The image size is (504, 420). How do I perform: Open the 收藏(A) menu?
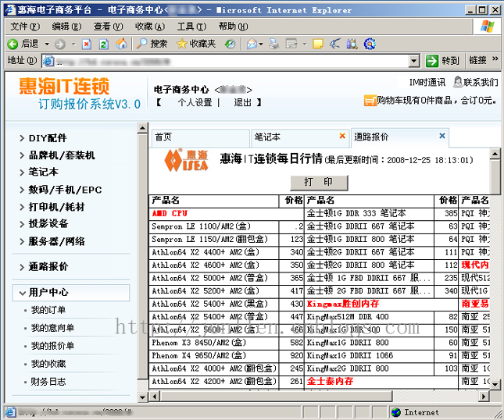click(150, 27)
